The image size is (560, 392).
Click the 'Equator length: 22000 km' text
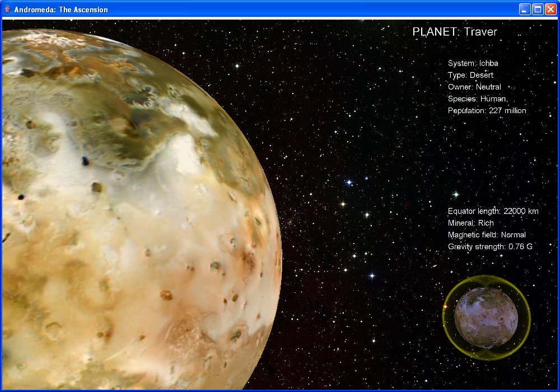click(x=493, y=211)
